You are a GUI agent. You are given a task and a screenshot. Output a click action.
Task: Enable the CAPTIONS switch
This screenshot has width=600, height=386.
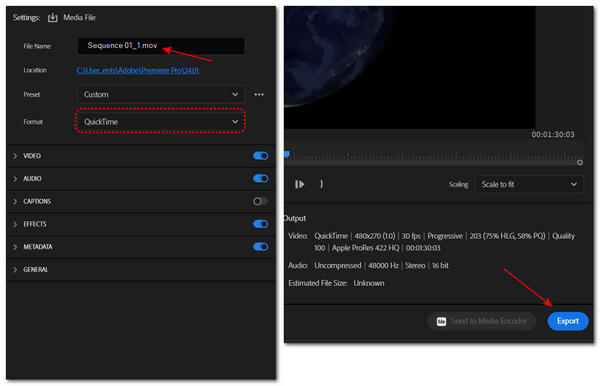point(261,201)
